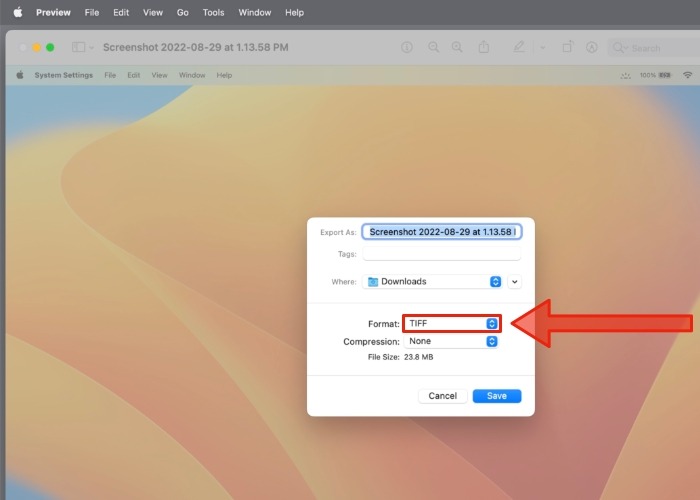Viewport: 700px width, 500px height.
Task: Open the Share icon in toolbar
Action: [483, 46]
